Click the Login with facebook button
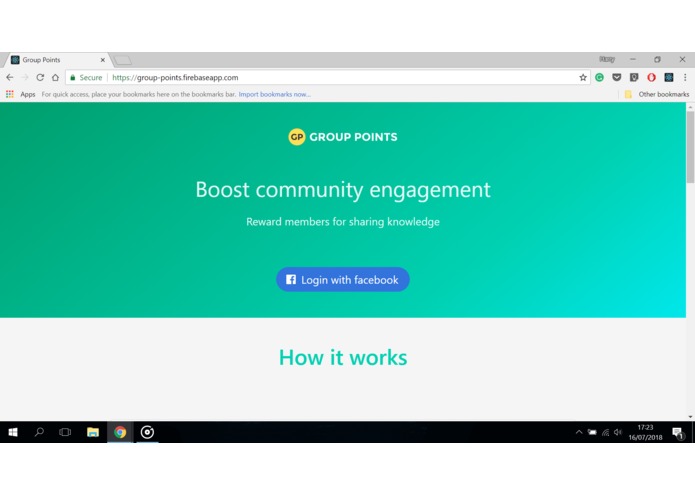Viewport: 695px width, 494px height. coord(343,280)
